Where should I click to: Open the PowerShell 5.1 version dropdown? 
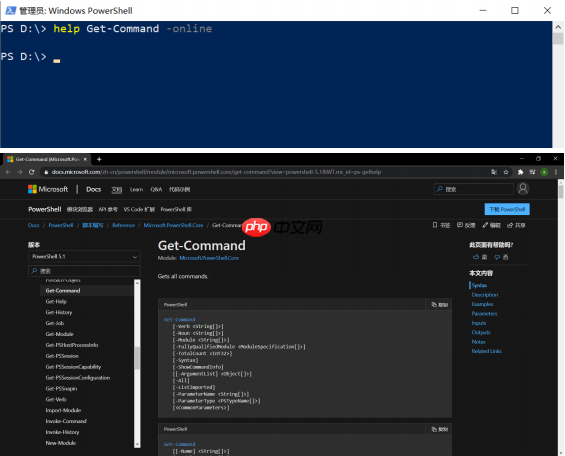coord(84,256)
